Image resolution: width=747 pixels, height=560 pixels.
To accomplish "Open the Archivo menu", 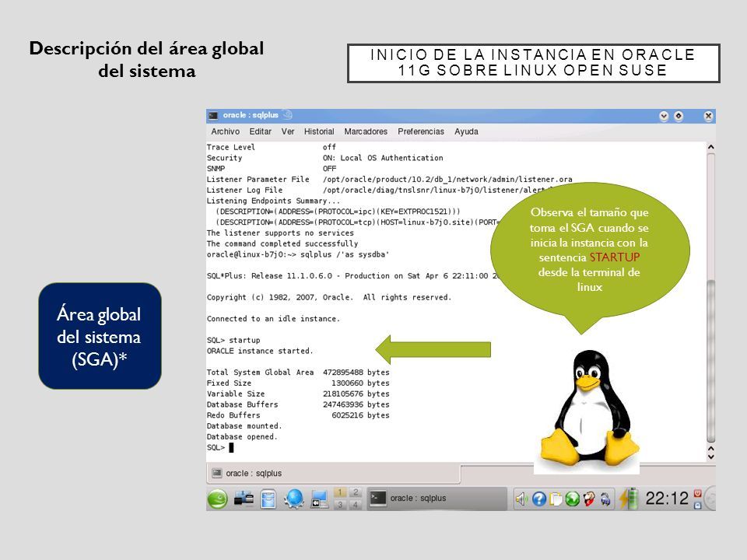I will pyautogui.click(x=226, y=131).
